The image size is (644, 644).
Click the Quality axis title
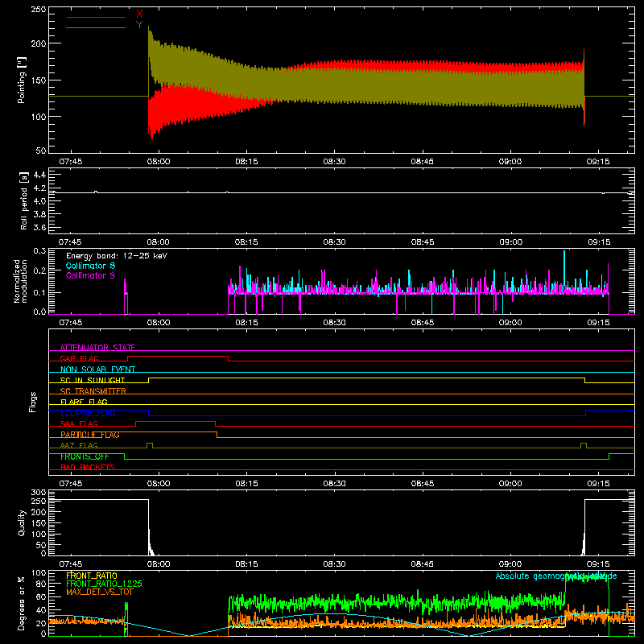(22, 522)
